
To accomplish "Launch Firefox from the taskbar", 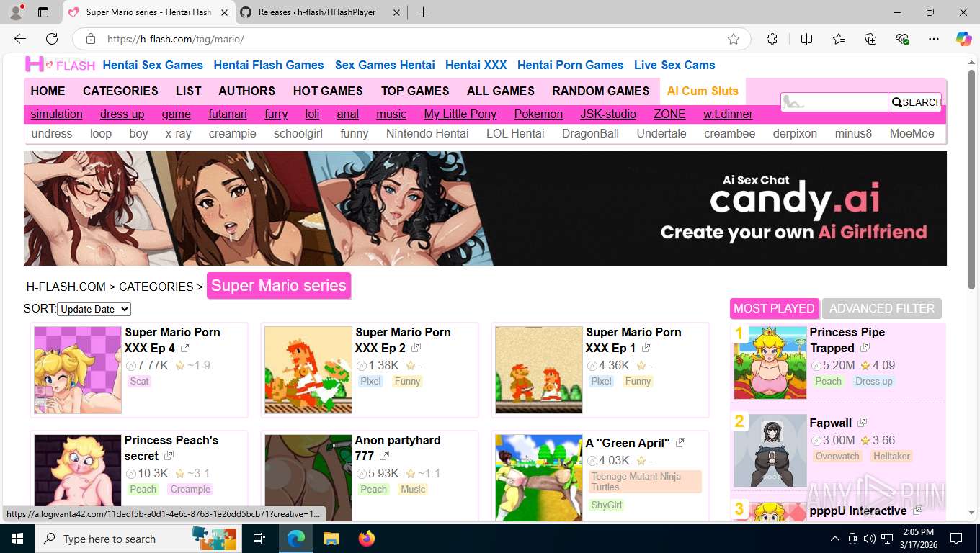I will pos(366,539).
